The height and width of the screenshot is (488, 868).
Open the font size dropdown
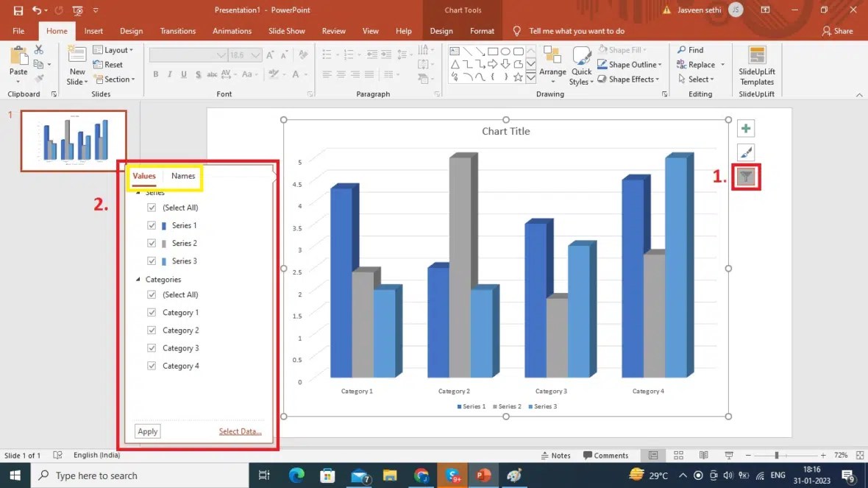click(257, 54)
